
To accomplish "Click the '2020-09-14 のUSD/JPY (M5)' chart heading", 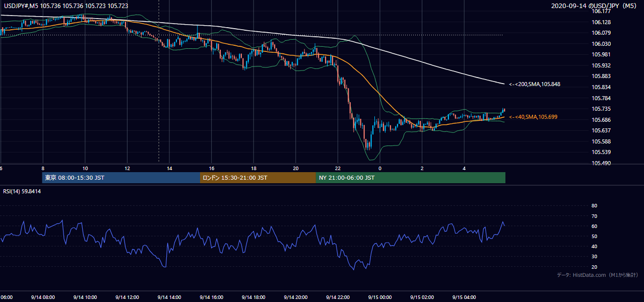I will point(594,6).
